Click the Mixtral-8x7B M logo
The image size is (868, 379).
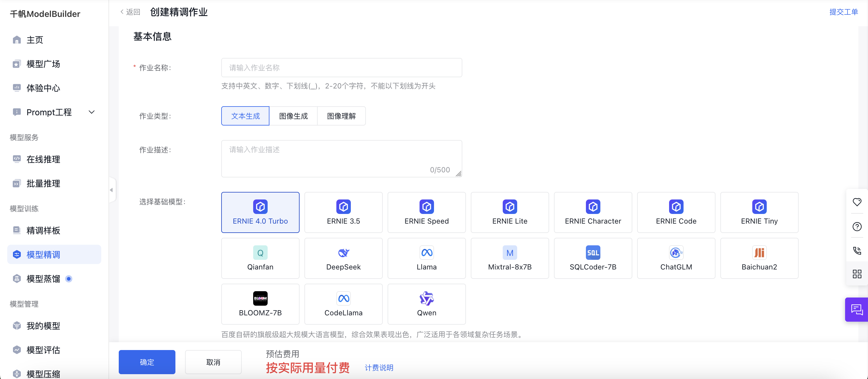(x=510, y=253)
